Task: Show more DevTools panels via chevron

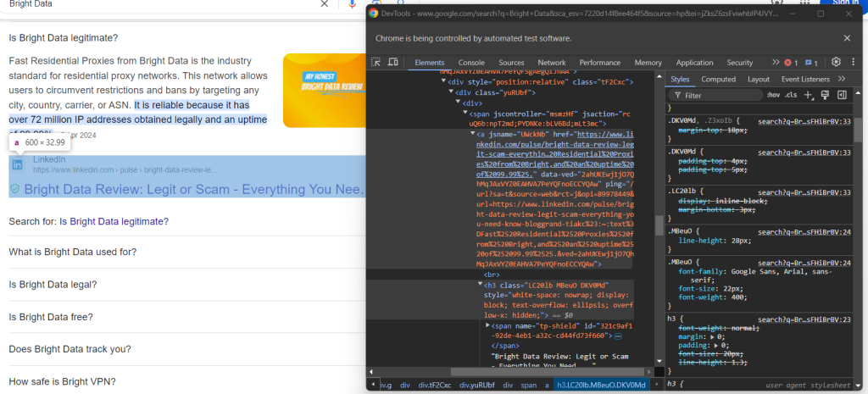Action: [775, 63]
